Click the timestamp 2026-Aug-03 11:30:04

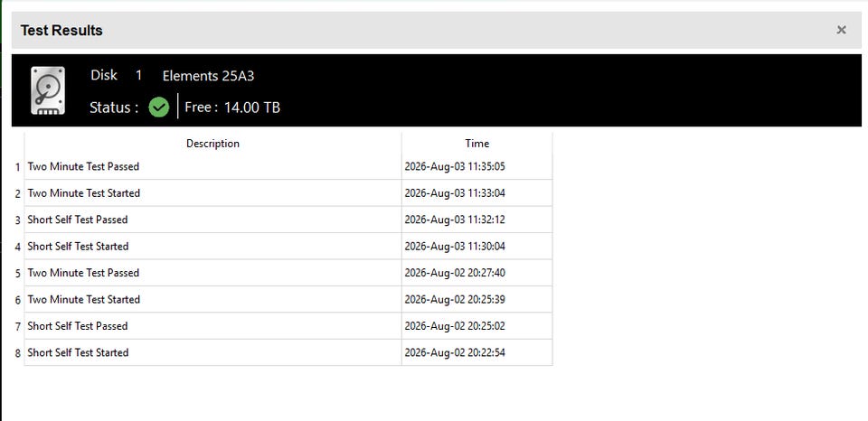tap(455, 246)
